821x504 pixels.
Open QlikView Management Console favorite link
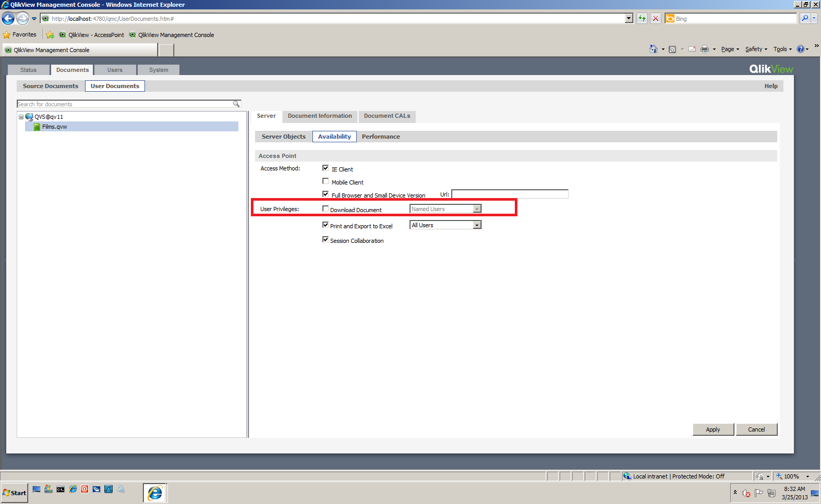(x=172, y=35)
